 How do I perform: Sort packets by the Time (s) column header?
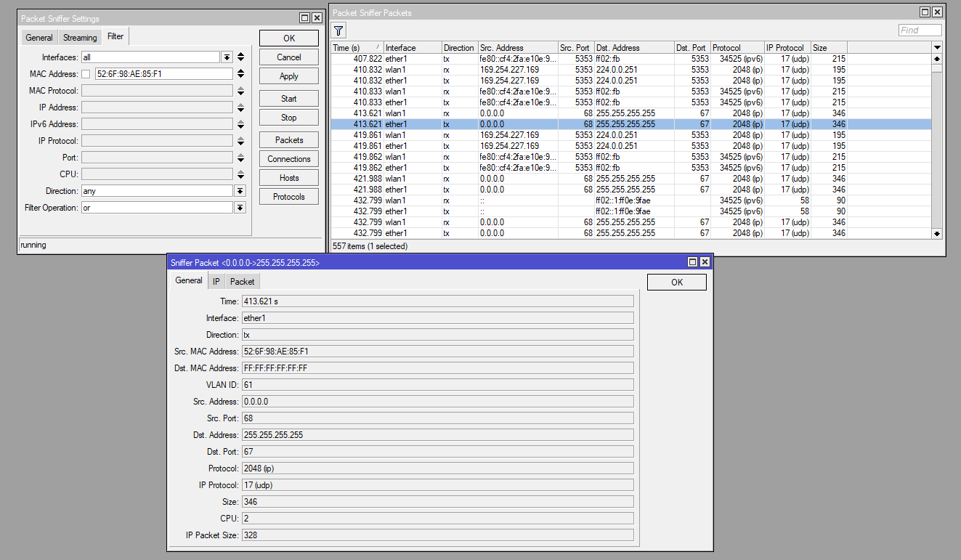pos(354,47)
